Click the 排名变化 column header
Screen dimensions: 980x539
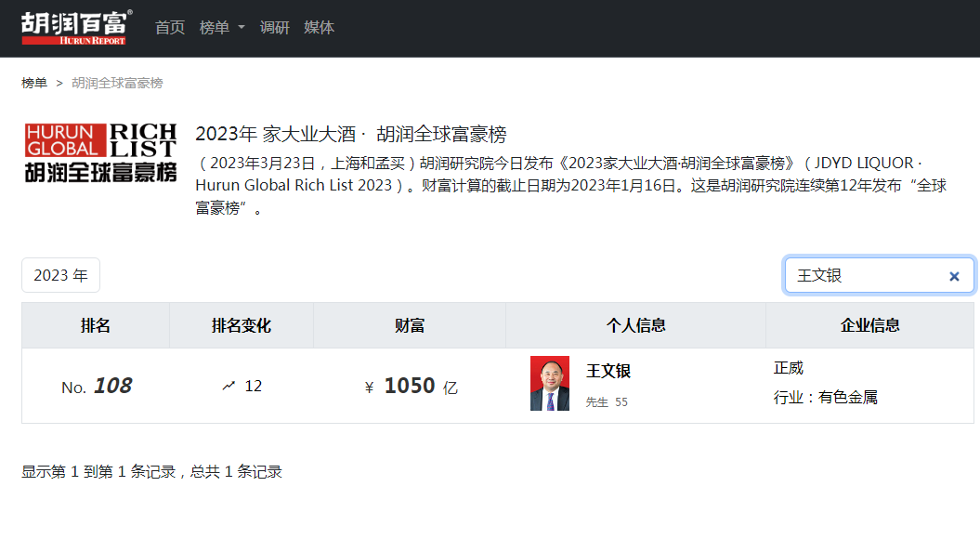242,325
